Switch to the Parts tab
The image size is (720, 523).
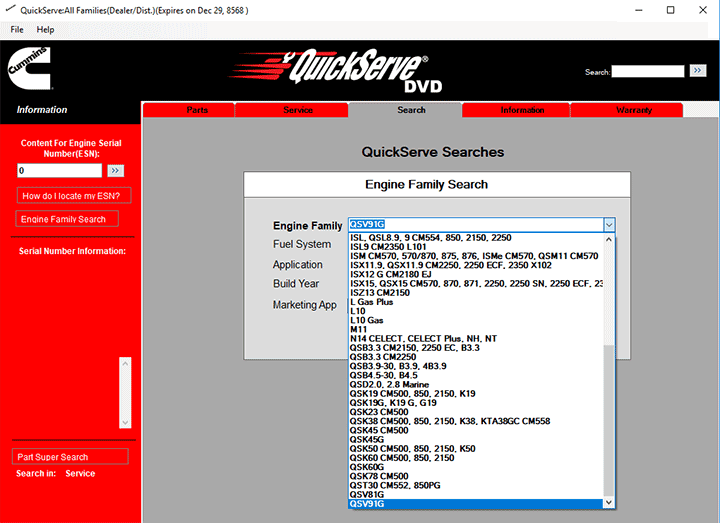197,110
